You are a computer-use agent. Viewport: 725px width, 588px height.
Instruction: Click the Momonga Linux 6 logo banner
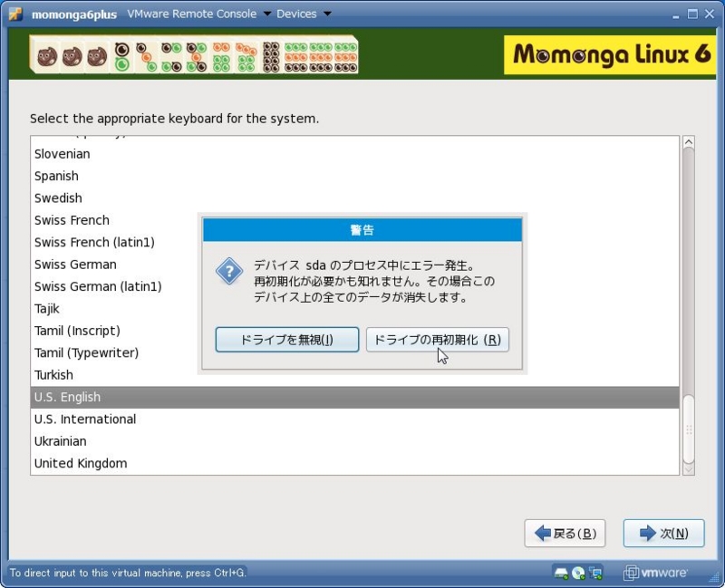click(x=609, y=54)
